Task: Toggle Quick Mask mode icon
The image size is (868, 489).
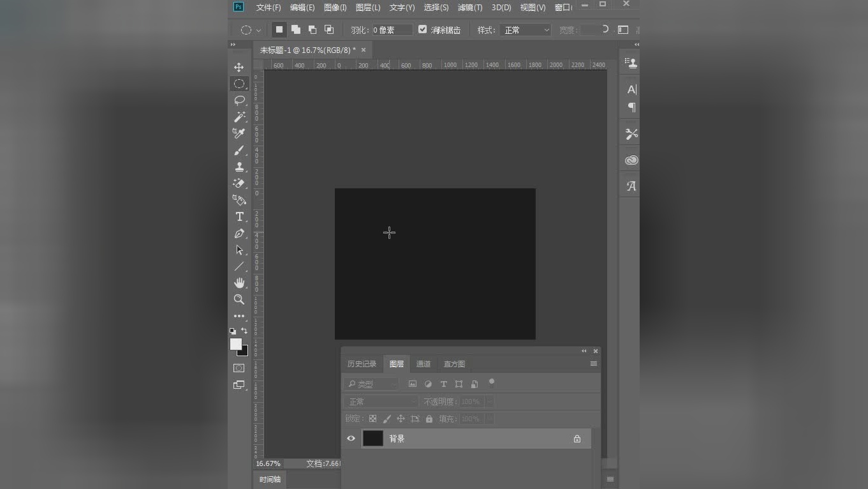Action: [239, 368]
